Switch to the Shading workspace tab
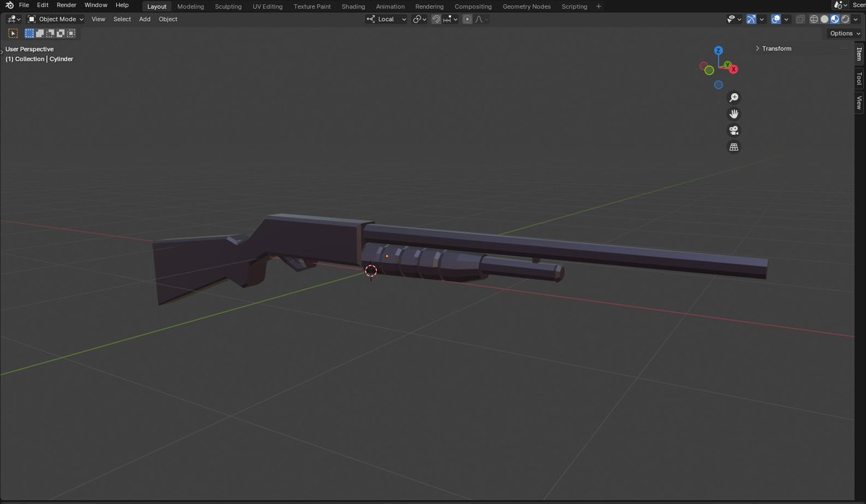 [354, 6]
